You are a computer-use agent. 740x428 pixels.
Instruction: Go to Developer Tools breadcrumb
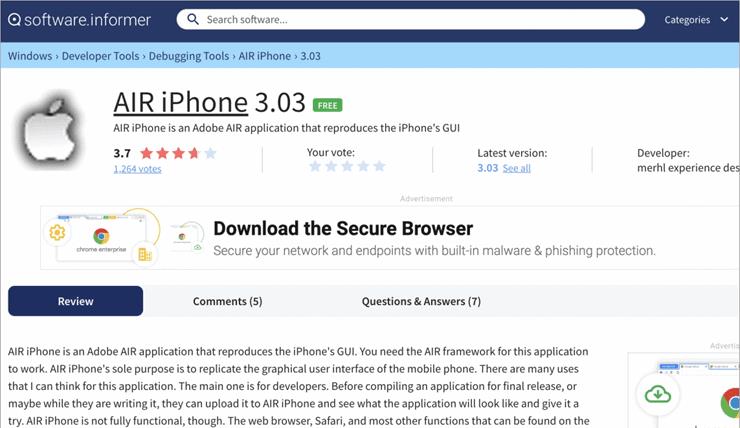click(x=101, y=56)
